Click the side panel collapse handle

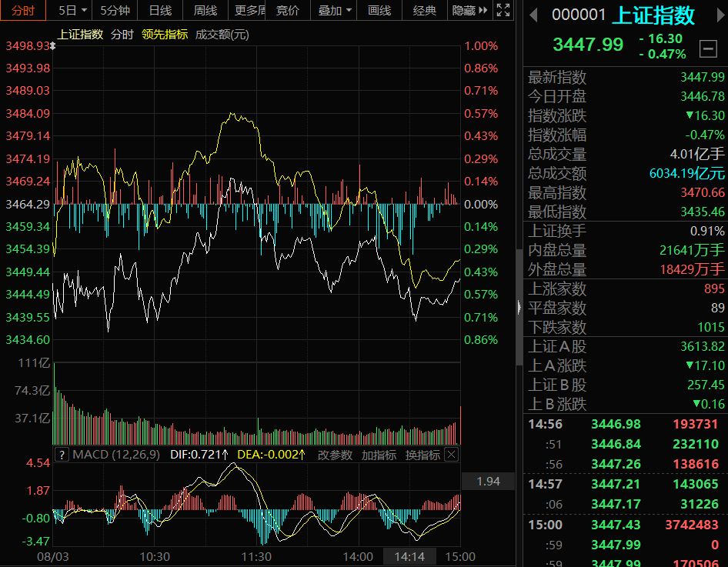(519, 308)
